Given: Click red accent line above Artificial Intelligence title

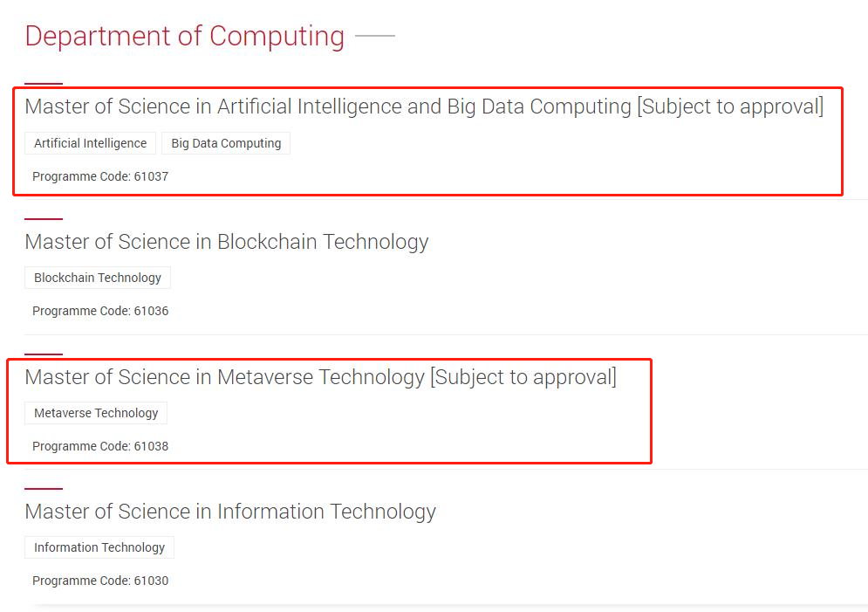Looking at the screenshot, I should coord(44,83).
